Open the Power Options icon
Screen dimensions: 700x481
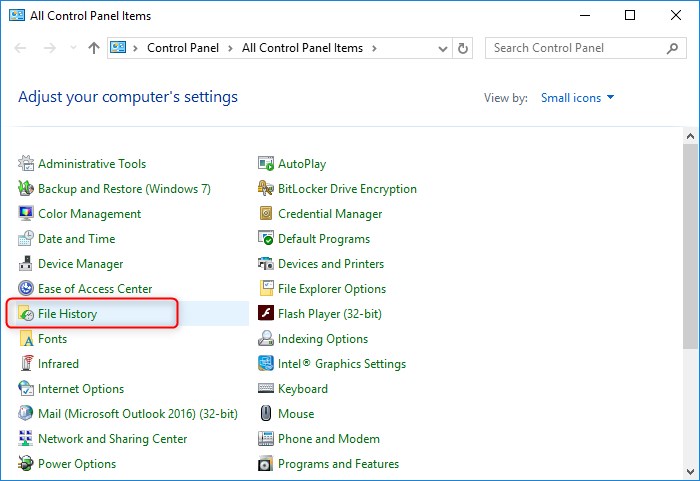coord(26,464)
